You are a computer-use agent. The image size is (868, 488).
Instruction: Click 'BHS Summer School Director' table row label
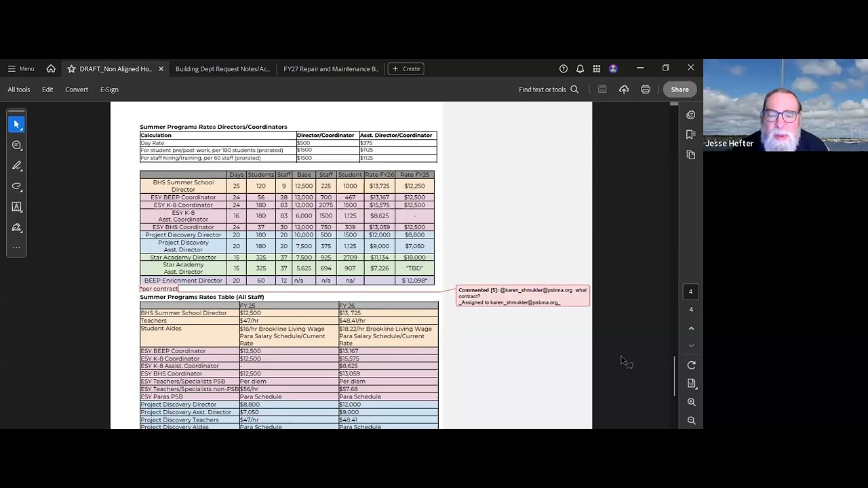tap(183, 186)
